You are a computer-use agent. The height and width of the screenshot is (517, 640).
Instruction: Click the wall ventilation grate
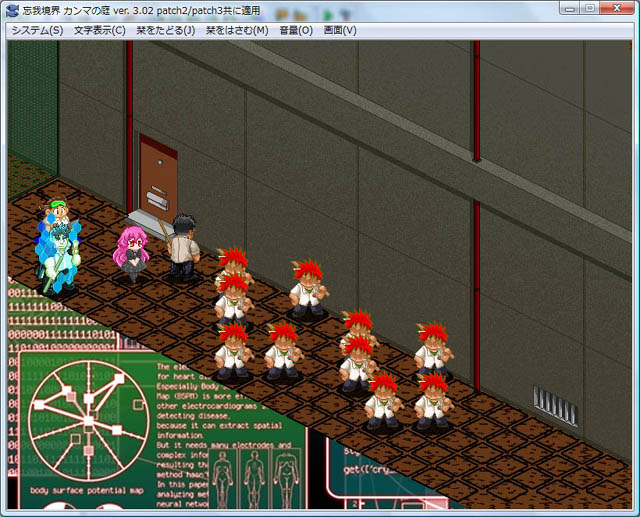[556, 406]
